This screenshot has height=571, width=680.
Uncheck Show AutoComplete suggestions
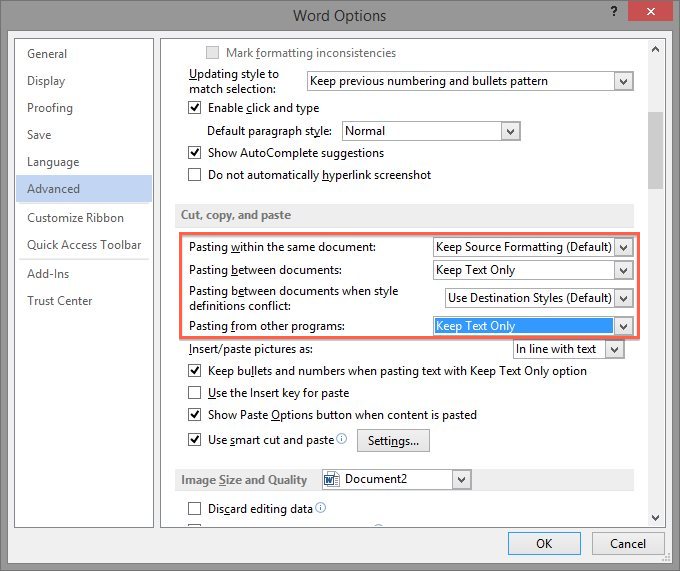pos(194,153)
